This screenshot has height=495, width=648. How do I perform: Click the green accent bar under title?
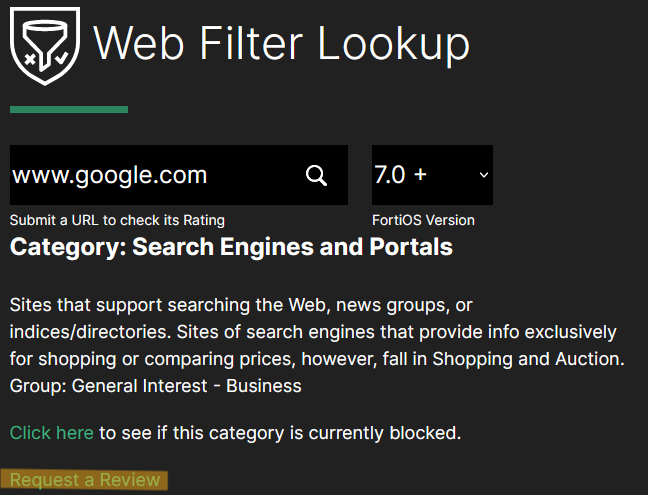[x=68, y=109]
